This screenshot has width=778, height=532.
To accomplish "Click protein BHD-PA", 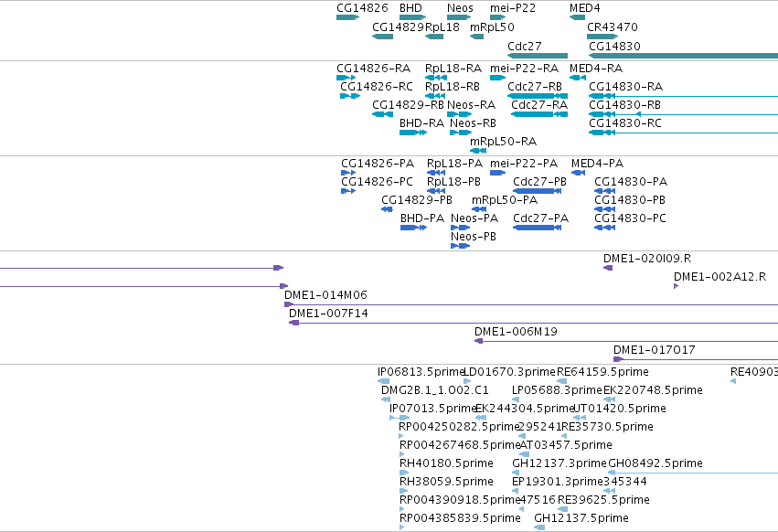I will 413,228.
